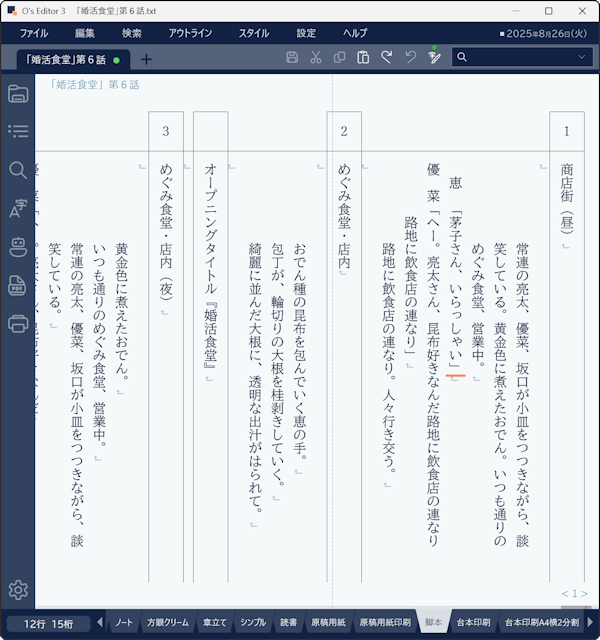Open the character/font tool icon
The height and width of the screenshot is (640, 600).
[18, 208]
